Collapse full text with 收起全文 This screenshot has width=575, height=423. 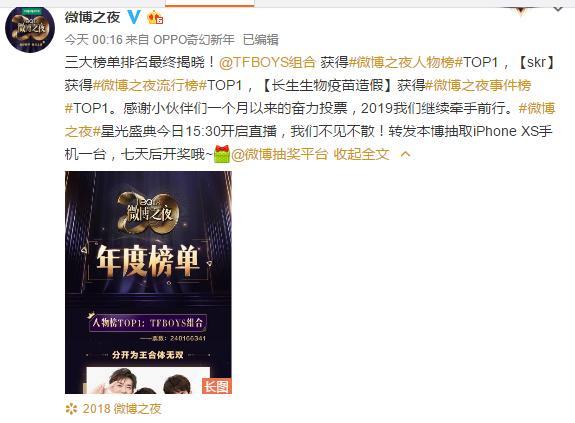click(x=362, y=154)
